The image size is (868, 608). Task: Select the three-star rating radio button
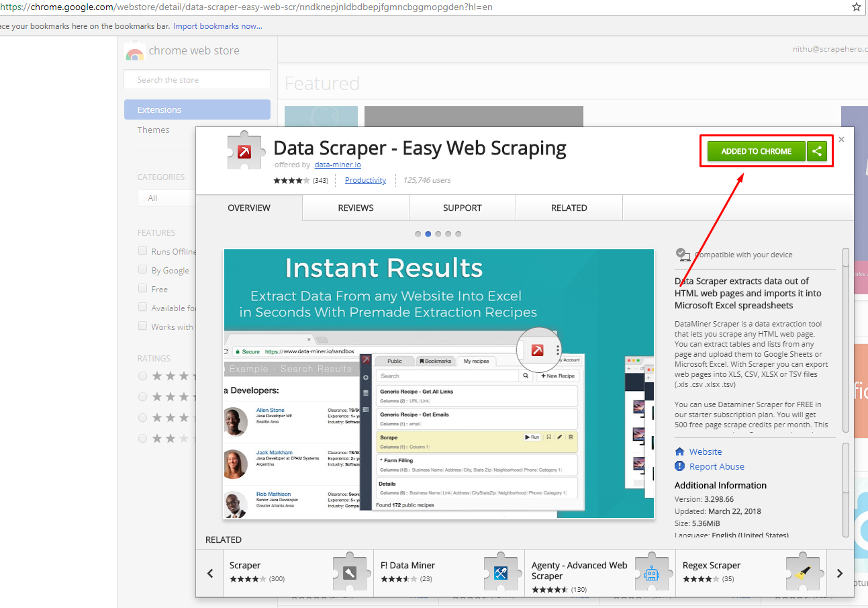pos(142,418)
